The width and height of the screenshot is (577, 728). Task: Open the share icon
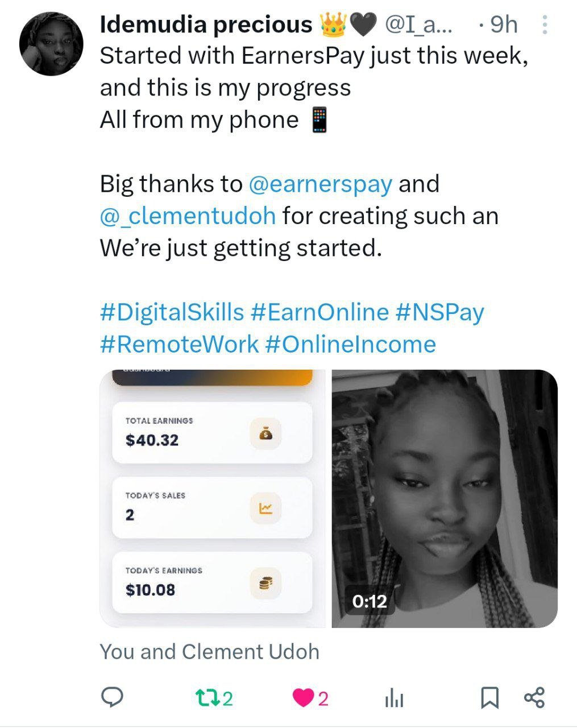[534, 697]
